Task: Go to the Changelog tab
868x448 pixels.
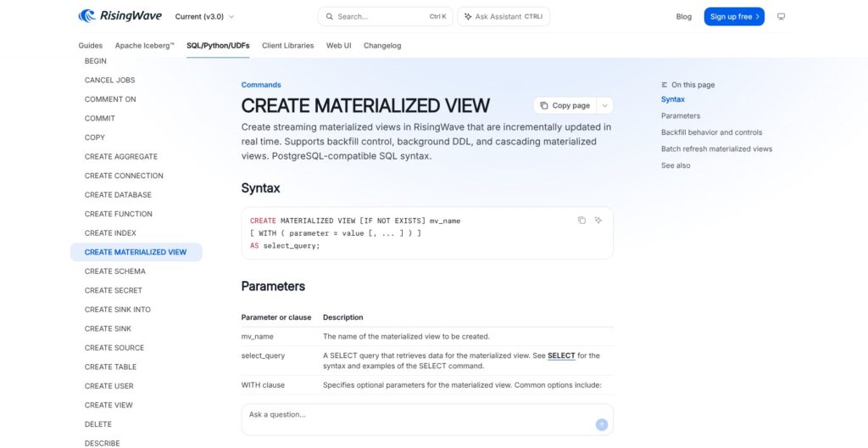Action: click(x=382, y=46)
